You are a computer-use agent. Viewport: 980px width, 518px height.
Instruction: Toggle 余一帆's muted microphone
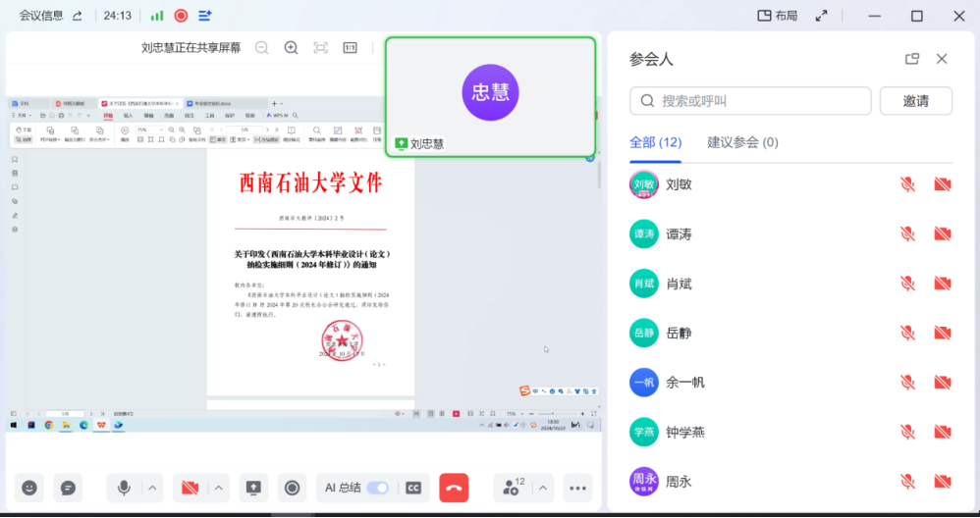pyautogui.click(x=907, y=382)
